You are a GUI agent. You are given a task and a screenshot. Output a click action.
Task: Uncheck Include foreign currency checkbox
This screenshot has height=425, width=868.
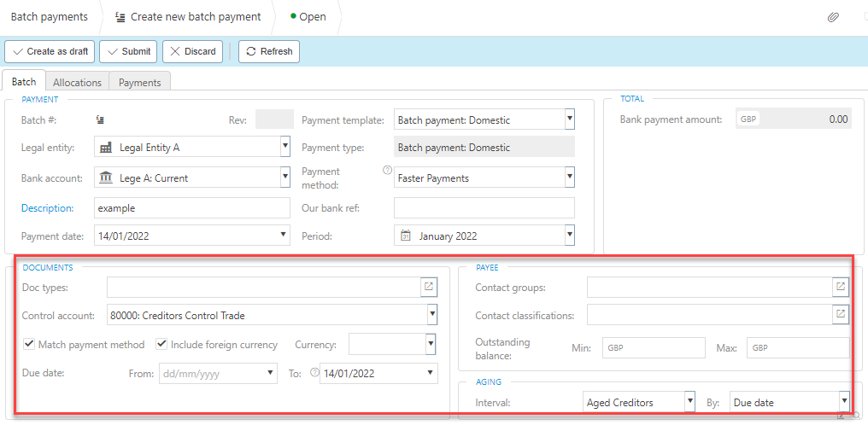pos(161,345)
